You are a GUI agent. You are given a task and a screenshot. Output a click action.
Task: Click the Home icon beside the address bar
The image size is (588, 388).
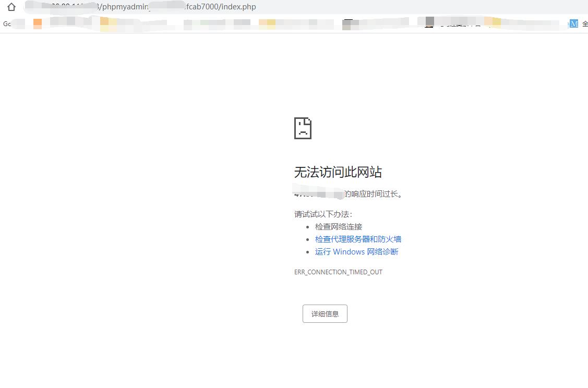(x=11, y=7)
